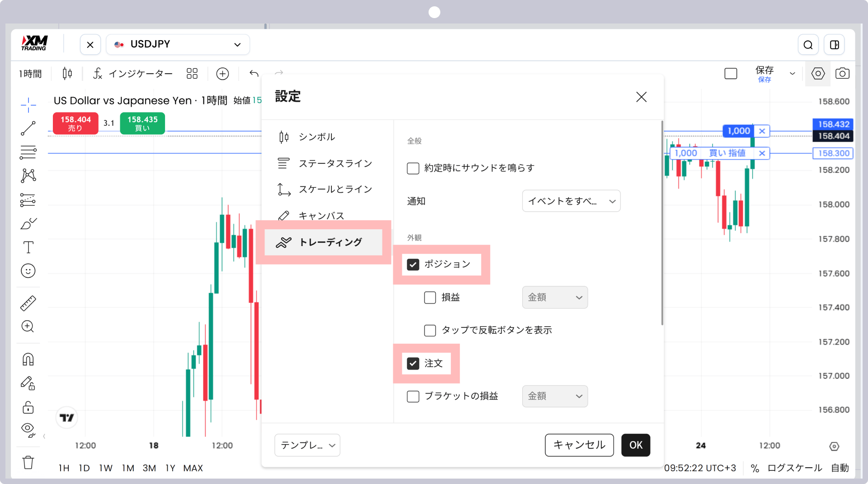Click the キャンセル button
Viewport: 868px width, 484px height.
click(x=579, y=445)
